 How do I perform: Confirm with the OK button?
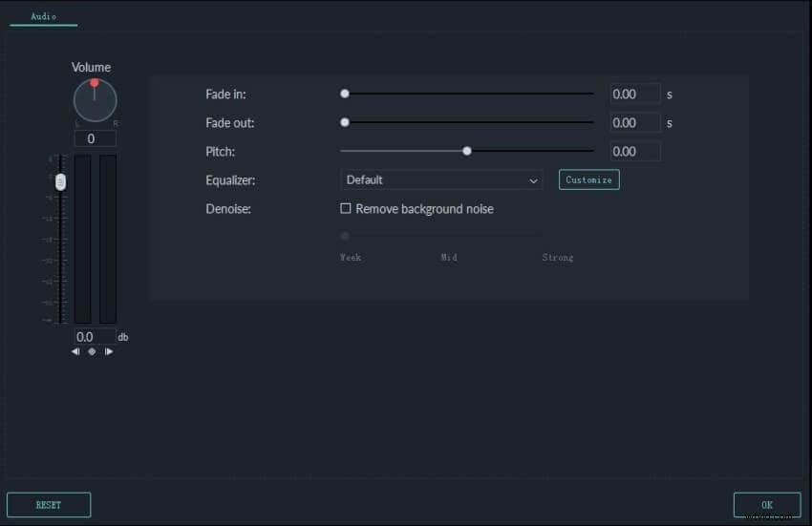click(x=767, y=505)
